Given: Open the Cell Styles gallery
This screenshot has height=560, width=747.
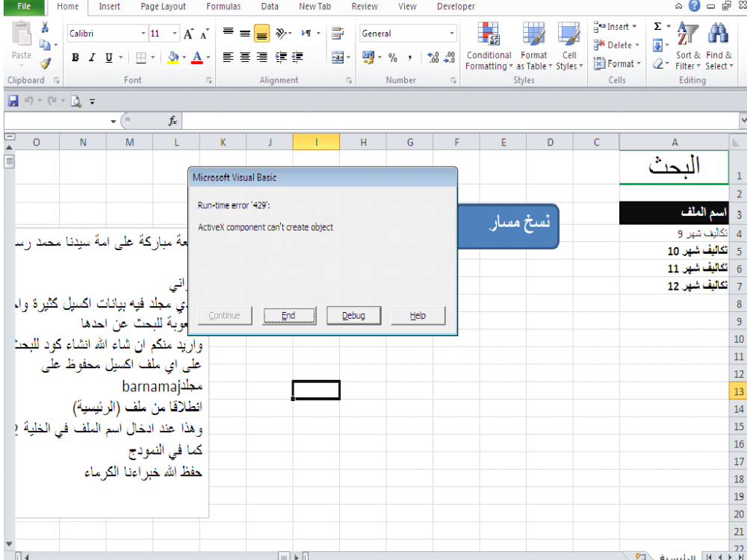Looking at the screenshot, I should coord(568,46).
